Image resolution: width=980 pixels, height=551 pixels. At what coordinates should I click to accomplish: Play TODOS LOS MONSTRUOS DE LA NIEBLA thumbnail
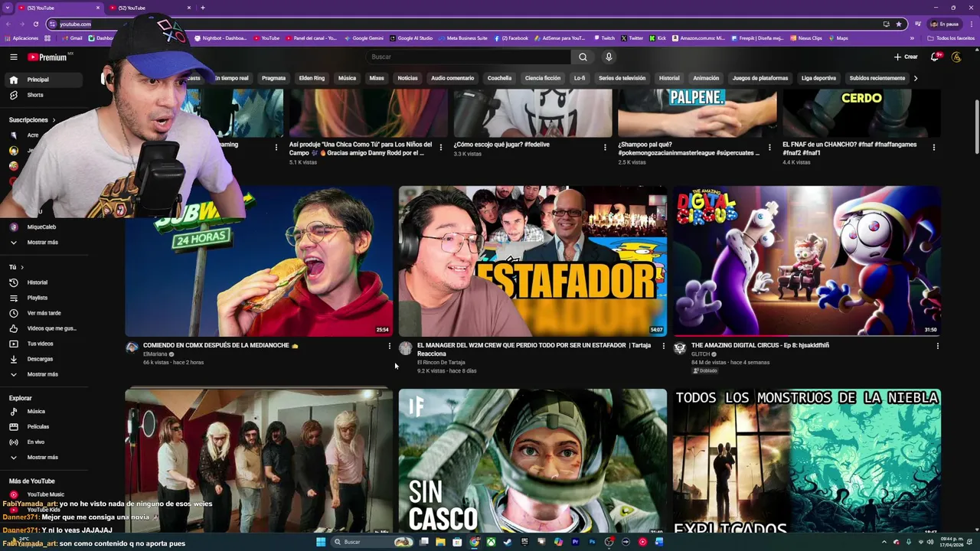[807, 461]
